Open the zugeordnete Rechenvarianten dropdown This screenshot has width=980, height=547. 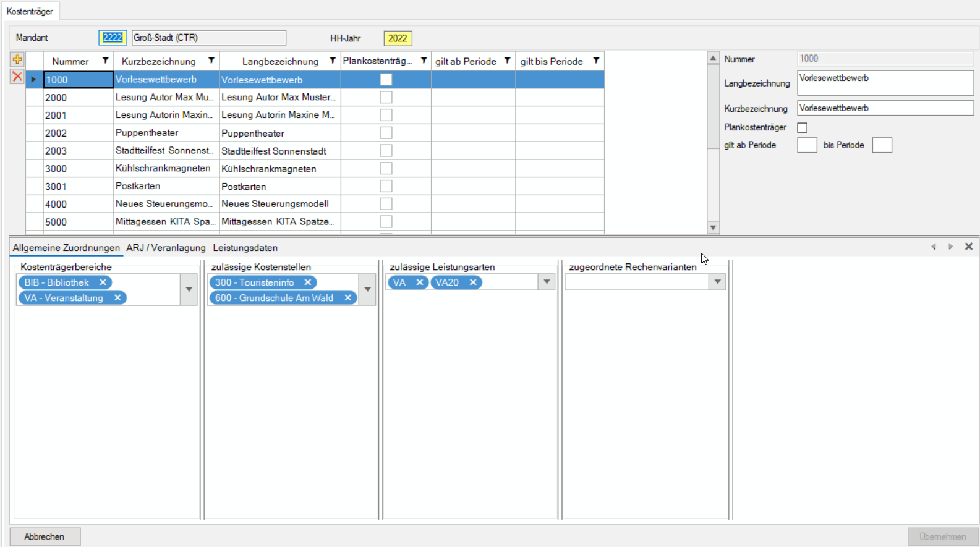pyautogui.click(x=717, y=282)
